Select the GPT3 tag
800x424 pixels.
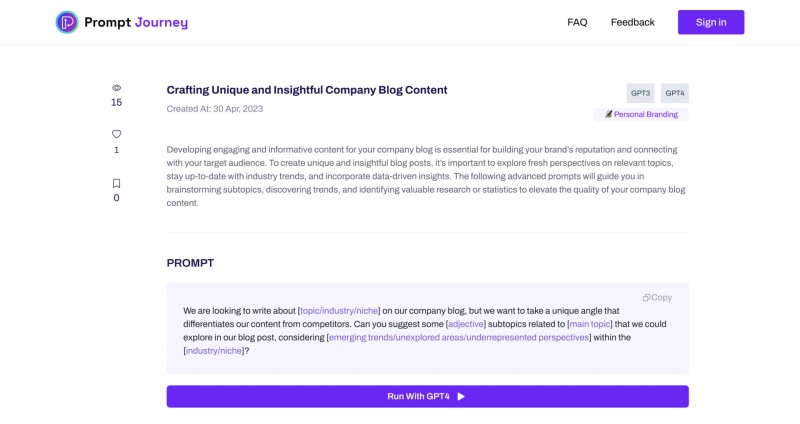pyautogui.click(x=640, y=93)
